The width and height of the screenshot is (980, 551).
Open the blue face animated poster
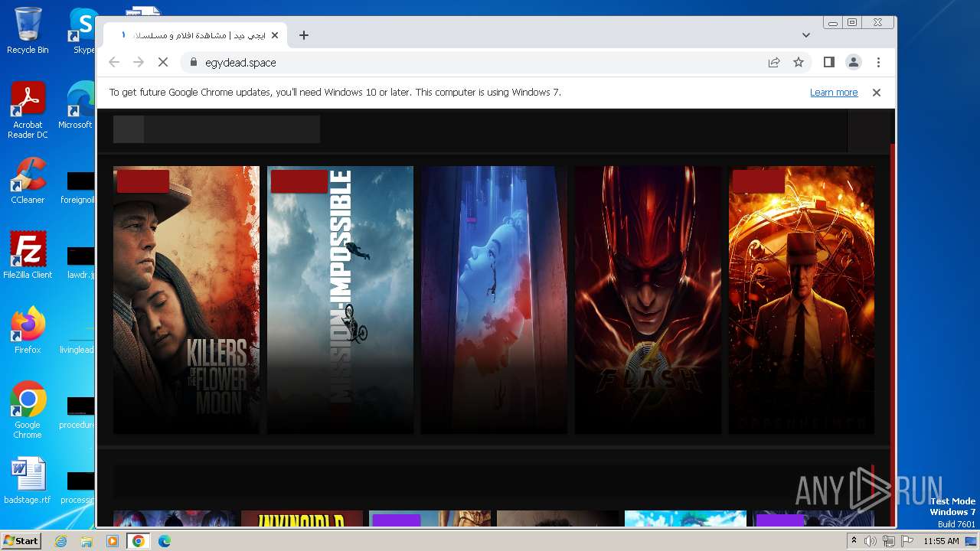coord(494,300)
